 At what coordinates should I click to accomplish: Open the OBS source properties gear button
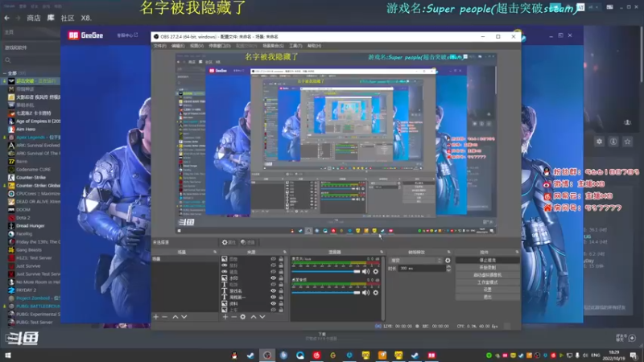(229, 243)
